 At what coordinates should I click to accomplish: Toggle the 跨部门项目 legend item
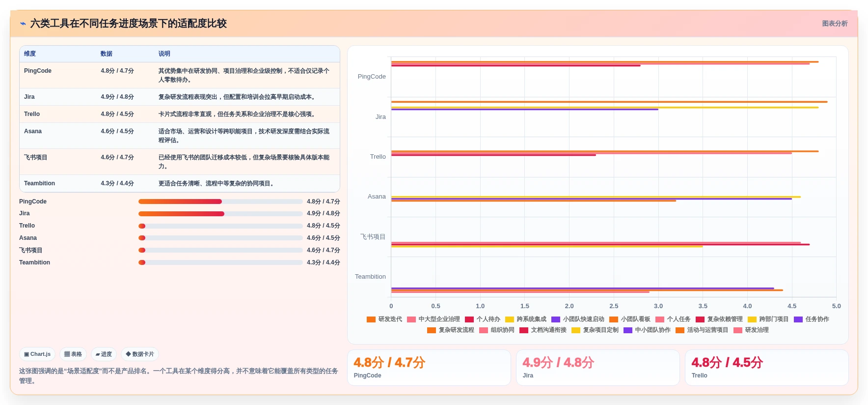768,319
